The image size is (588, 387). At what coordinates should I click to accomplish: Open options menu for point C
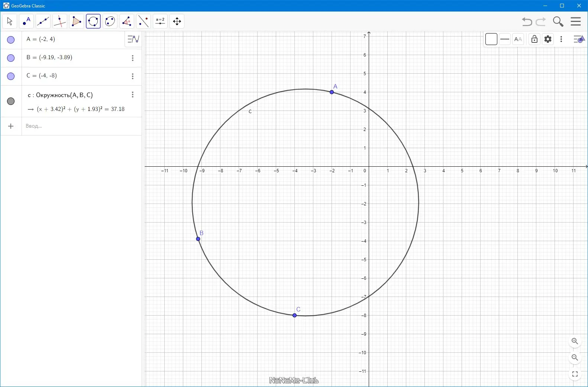click(133, 76)
